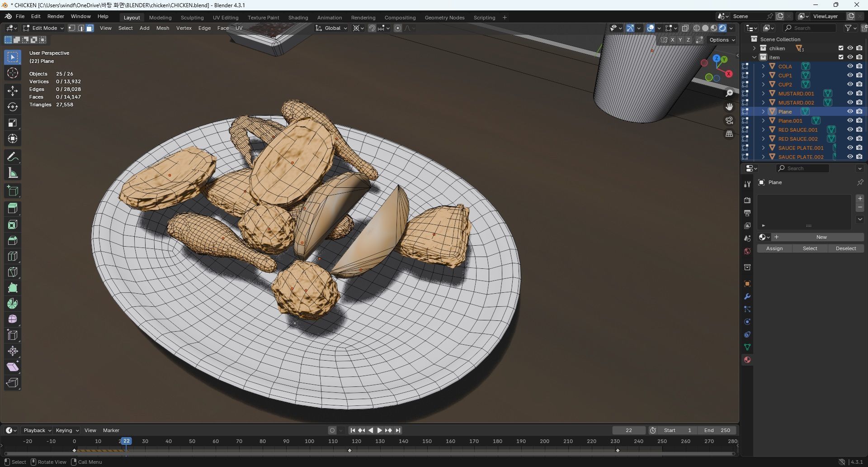
Task: Collapse the item collection
Action: pyautogui.click(x=754, y=57)
